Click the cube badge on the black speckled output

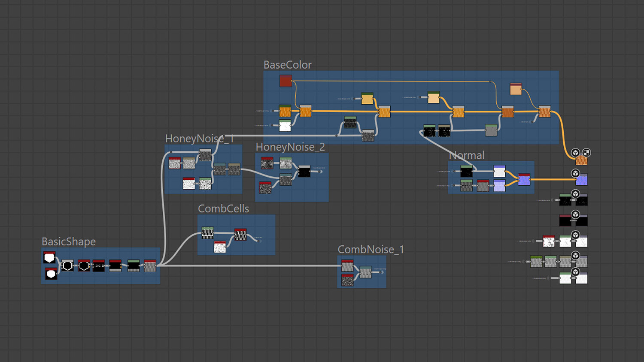[576, 194]
